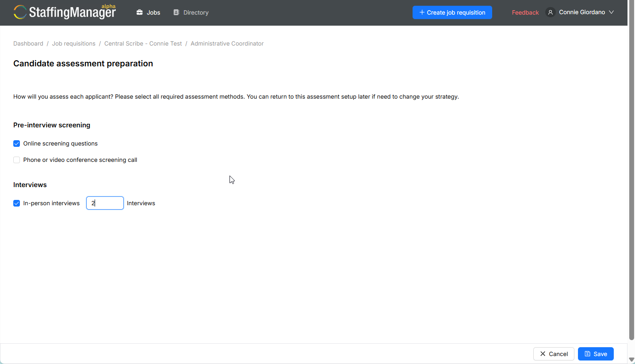
Task: Open Job requisitions breadcrumb
Action: [74, 43]
